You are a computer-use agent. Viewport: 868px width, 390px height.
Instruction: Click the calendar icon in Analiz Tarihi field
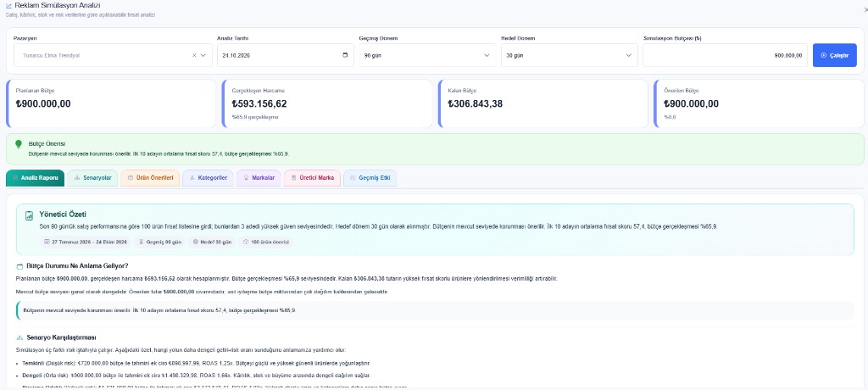tap(346, 55)
